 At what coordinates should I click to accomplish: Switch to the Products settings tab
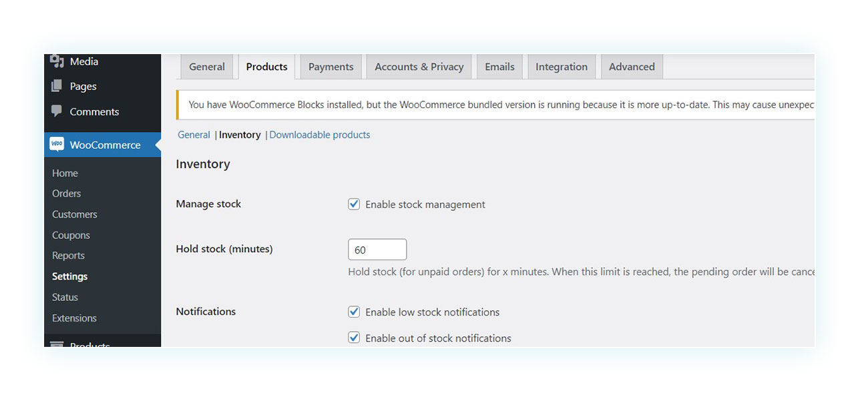266,67
